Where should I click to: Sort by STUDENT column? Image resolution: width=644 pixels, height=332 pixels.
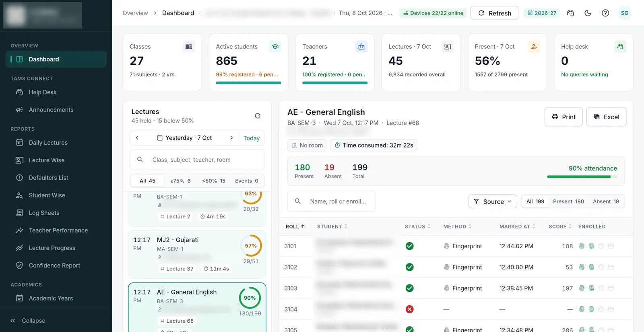(332, 226)
